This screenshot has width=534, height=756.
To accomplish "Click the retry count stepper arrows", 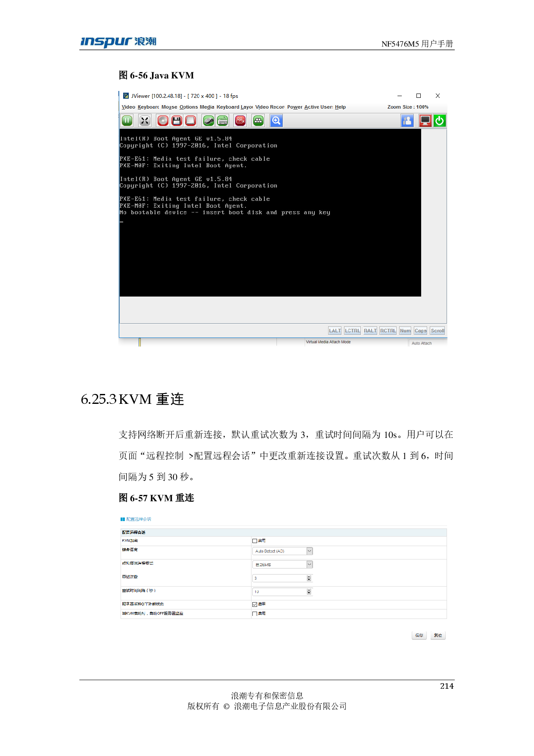I will click(309, 578).
